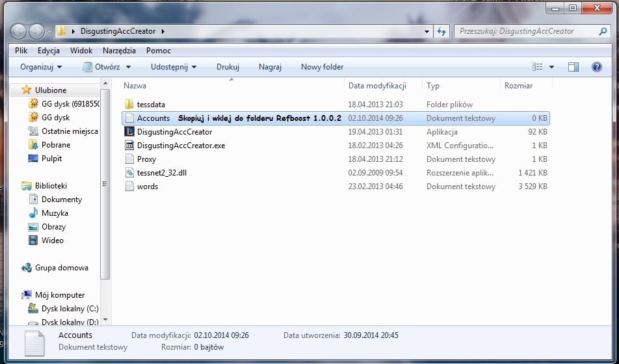Click the Otwórz toolbar button
The height and width of the screenshot is (364, 619).
(x=101, y=67)
